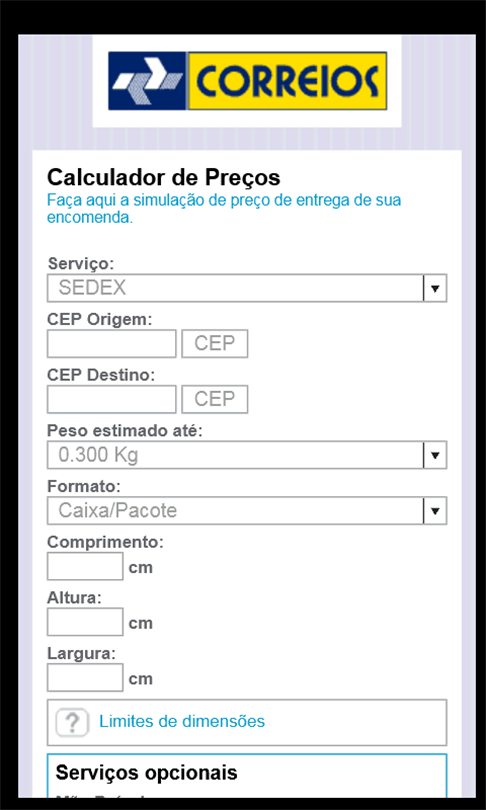Open the Formato dropdown showing Caixa/Pacote

point(247,511)
